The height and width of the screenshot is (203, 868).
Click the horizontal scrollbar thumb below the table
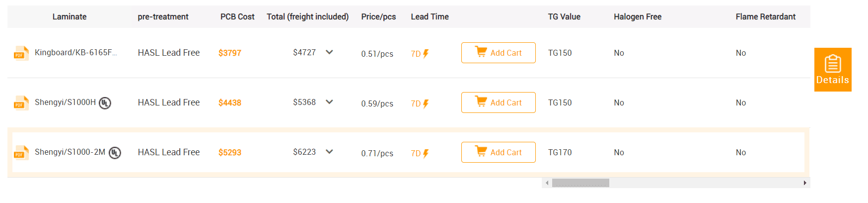pos(580,183)
